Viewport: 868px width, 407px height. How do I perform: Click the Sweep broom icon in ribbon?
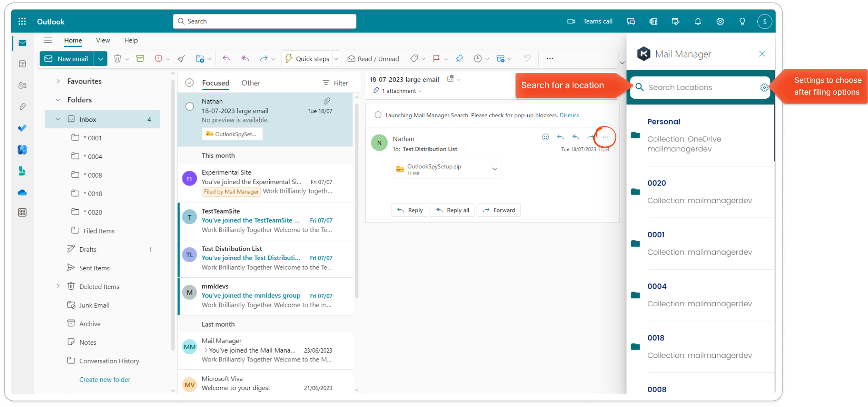pyautogui.click(x=181, y=59)
